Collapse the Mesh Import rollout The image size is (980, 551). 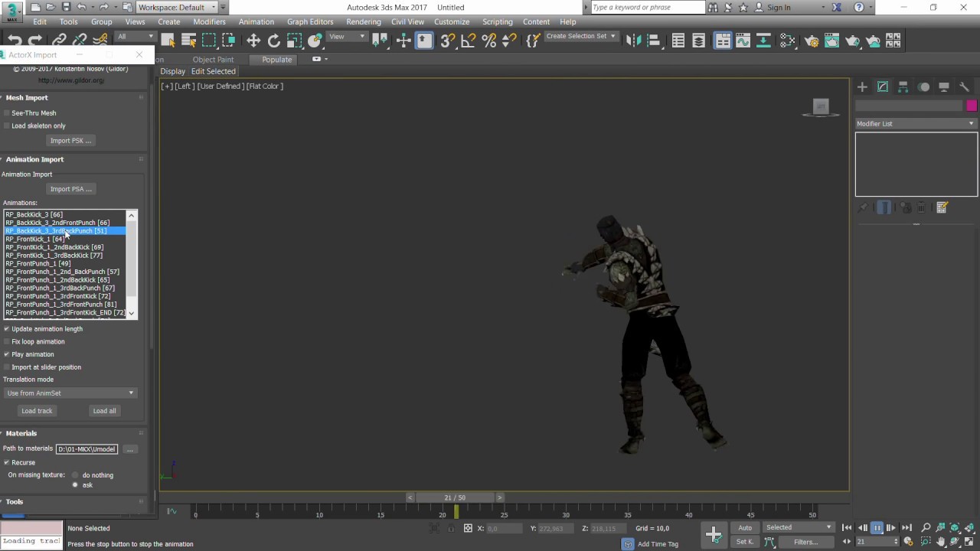click(x=27, y=98)
